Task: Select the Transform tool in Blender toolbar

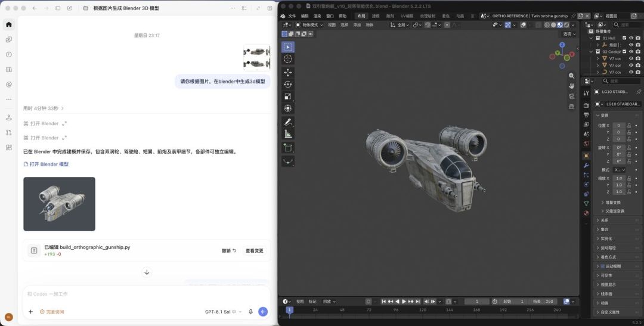Action: (x=287, y=108)
